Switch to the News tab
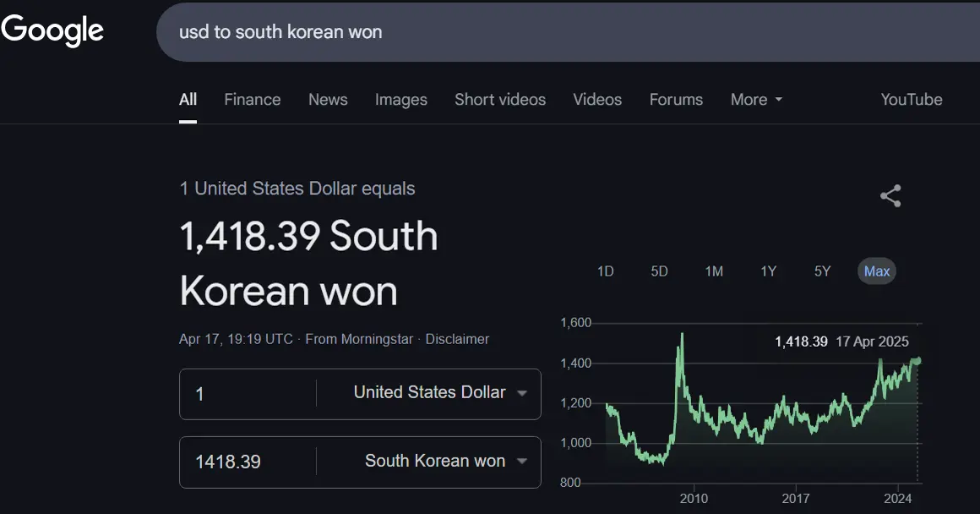980x514 pixels. [x=328, y=100]
